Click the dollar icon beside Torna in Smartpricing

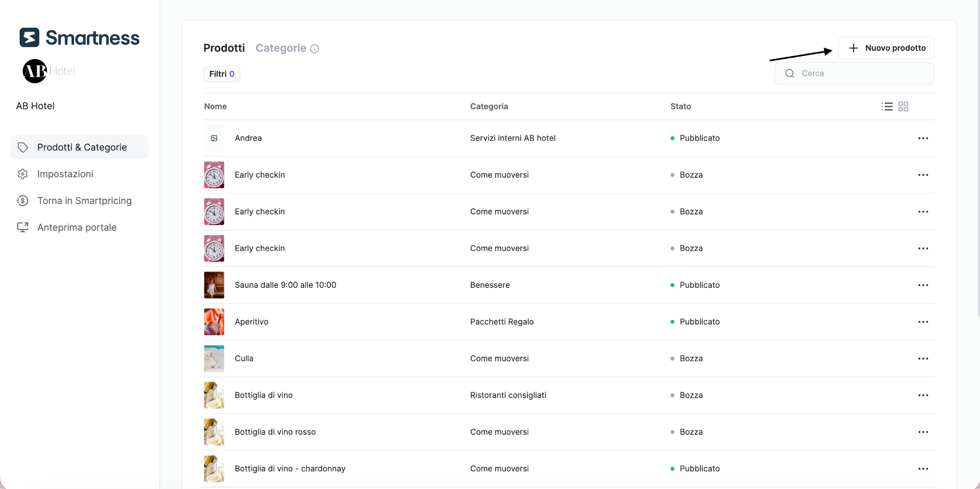(22, 201)
